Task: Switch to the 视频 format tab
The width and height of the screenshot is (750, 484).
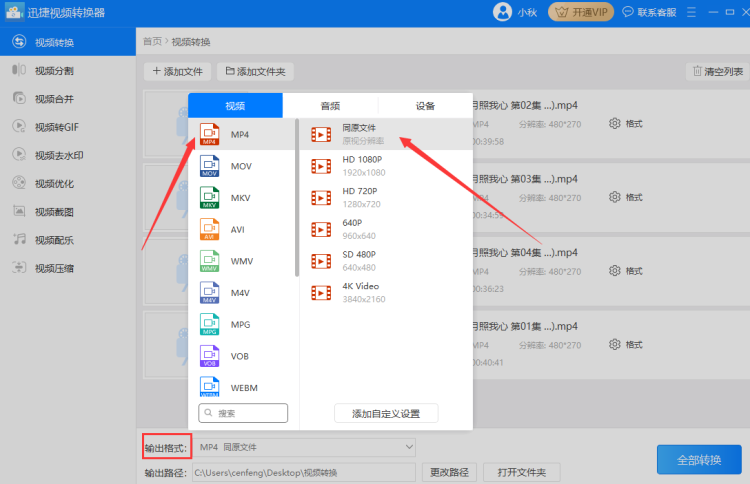Action: pyautogui.click(x=235, y=106)
